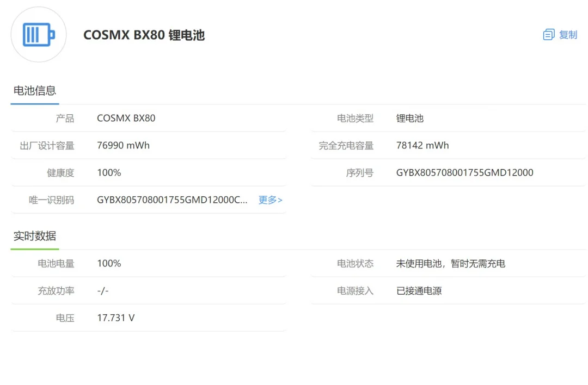The height and width of the screenshot is (385, 588).
Task: Click the 电压 label
Action: click(65, 318)
